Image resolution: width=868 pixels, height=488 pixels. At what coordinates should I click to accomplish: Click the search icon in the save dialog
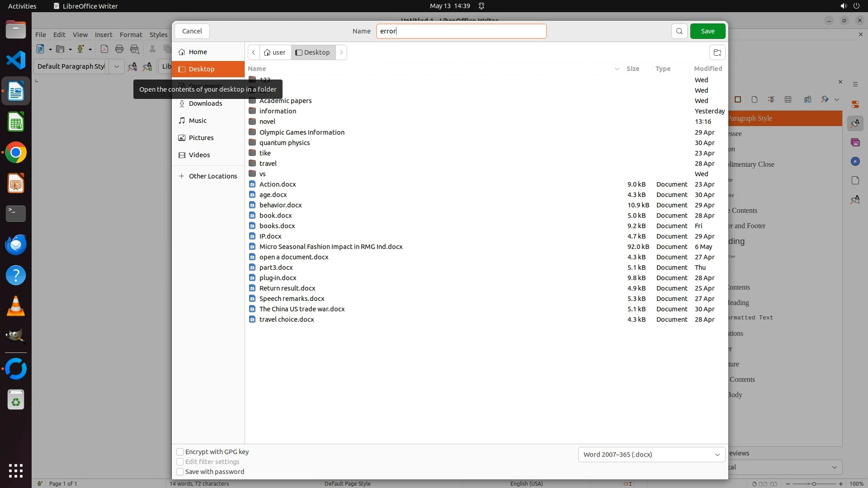coord(679,31)
